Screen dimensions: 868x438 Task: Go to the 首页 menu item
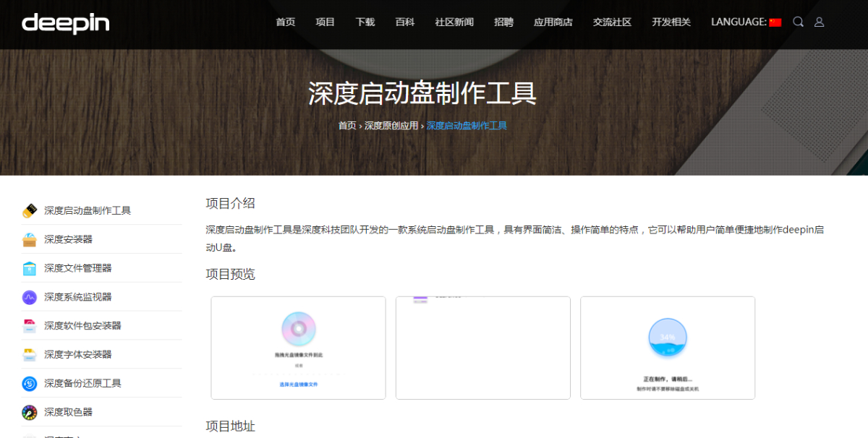[285, 22]
